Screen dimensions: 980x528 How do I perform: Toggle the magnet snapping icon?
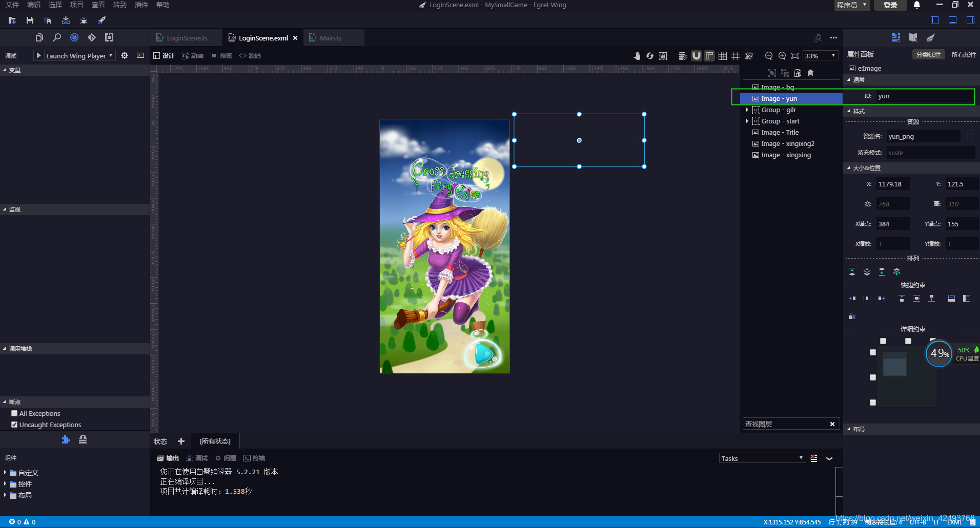[696, 56]
